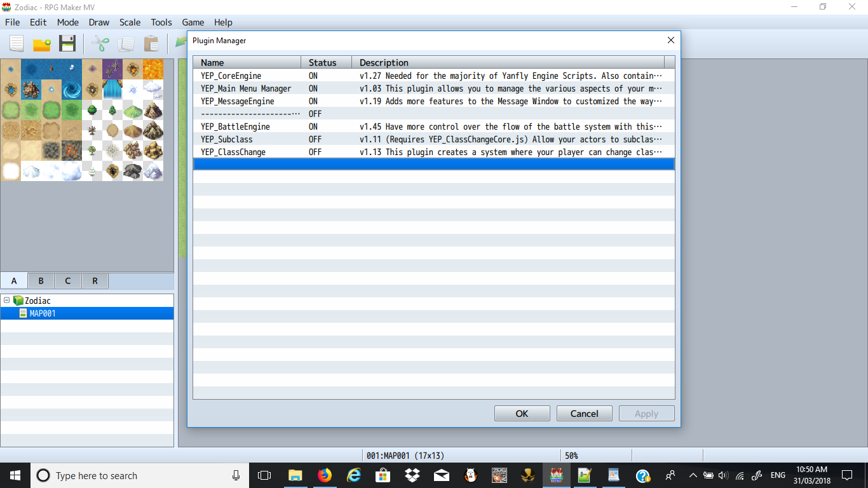Click the 50% zoom status bar entry
Viewport: 868px width, 488px height.
[x=571, y=456]
